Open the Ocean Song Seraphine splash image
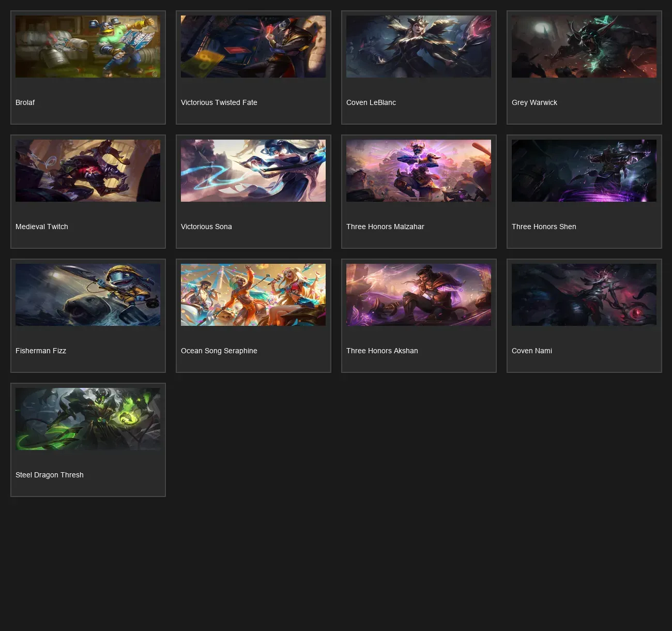The width and height of the screenshot is (672, 631). click(x=253, y=295)
